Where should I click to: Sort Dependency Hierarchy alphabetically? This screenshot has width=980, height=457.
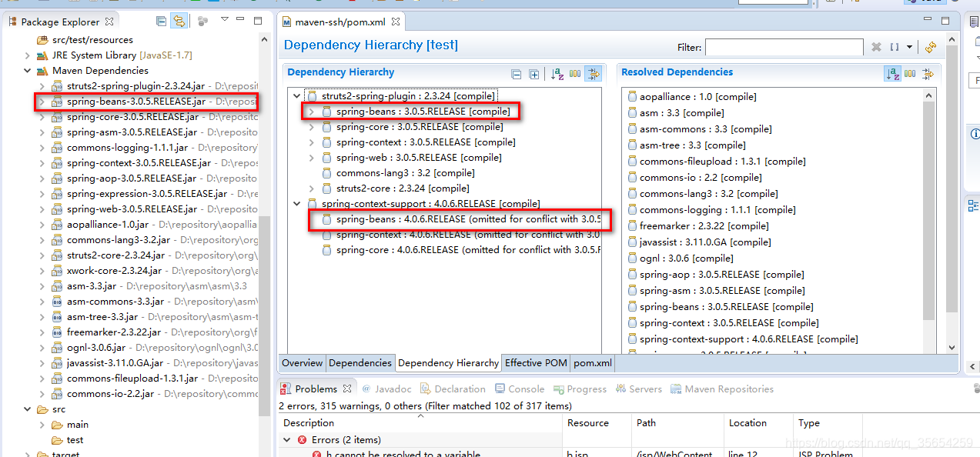coord(558,74)
